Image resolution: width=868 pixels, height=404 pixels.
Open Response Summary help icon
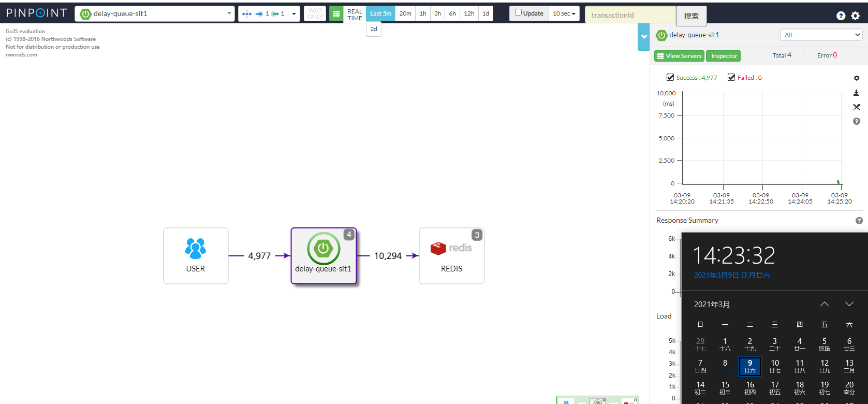pyautogui.click(x=859, y=221)
